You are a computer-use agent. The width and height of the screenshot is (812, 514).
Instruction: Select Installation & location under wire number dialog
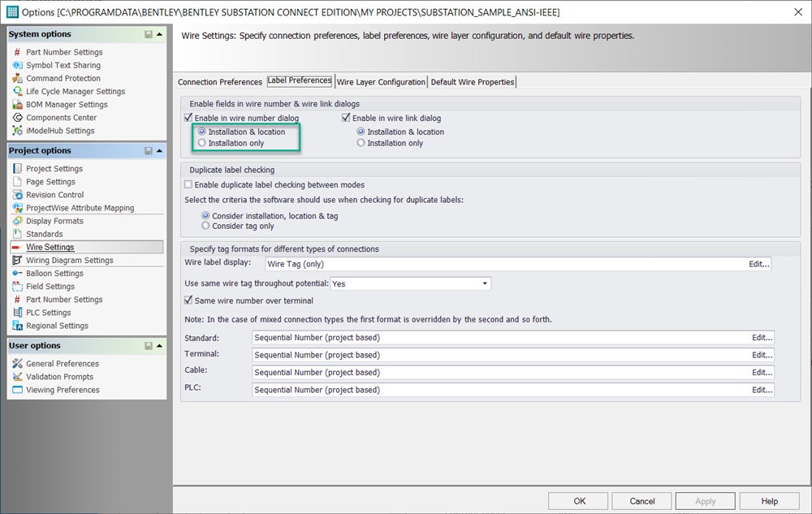coord(202,132)
